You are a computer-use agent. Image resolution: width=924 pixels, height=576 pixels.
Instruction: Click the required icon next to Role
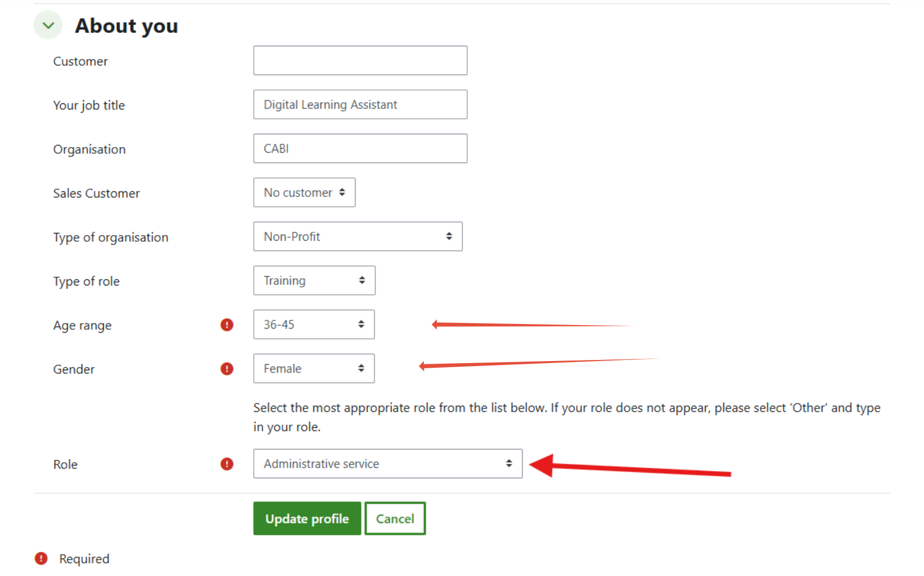point(227,464)
